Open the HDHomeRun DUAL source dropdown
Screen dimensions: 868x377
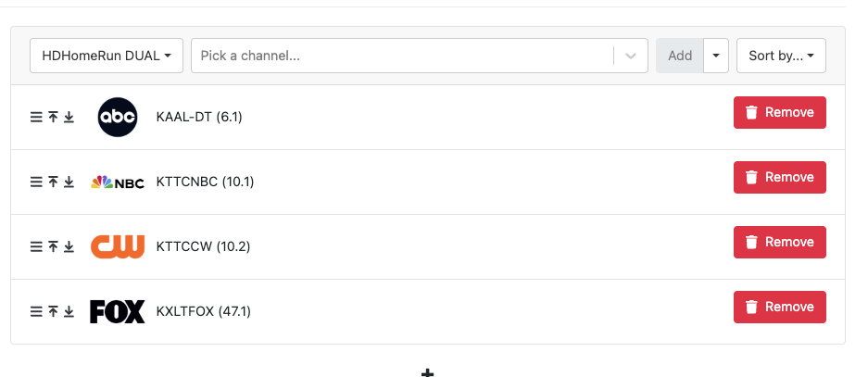click(x=107, y=56)
